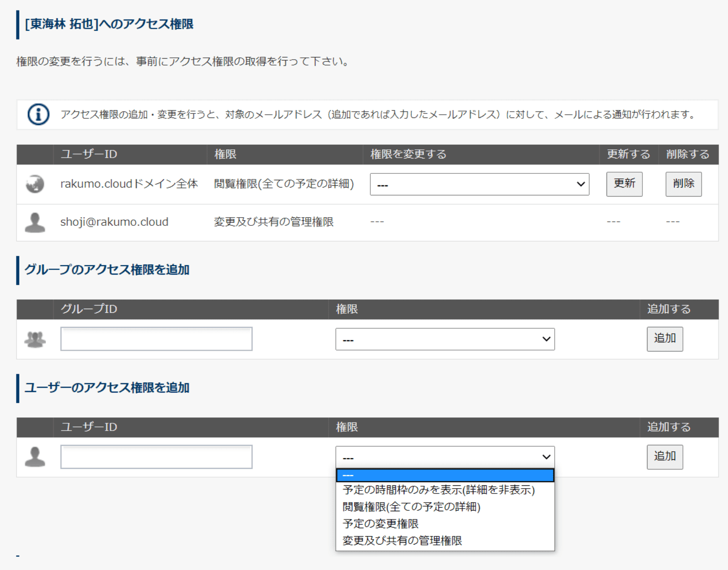
Task: Click the info icon beside the notification message
Action: point(38,115)
